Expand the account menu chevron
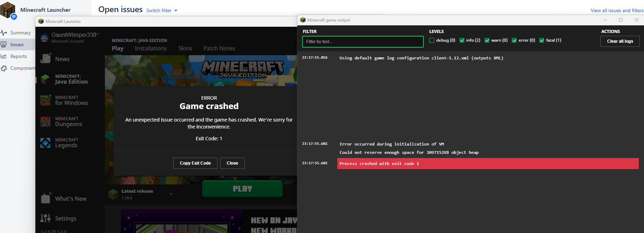The height and width of the screenshot is (233, 644). (x=98, y=34)
